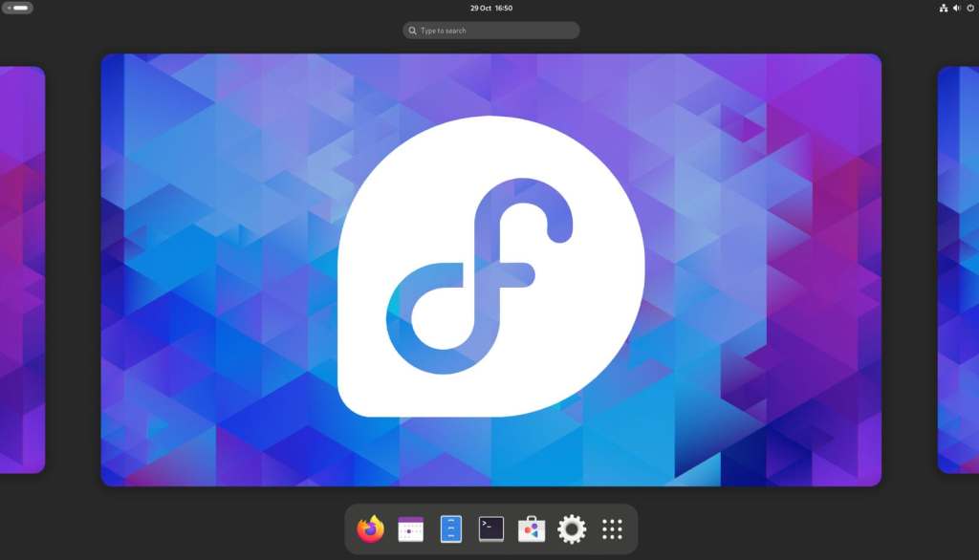Viewport: 979px width, 560px height.
Task: Open the Files app
Action: tap(450, 528)
